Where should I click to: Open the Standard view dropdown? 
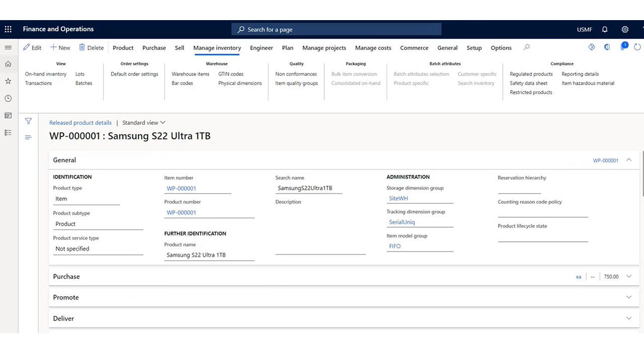point(144,123)
